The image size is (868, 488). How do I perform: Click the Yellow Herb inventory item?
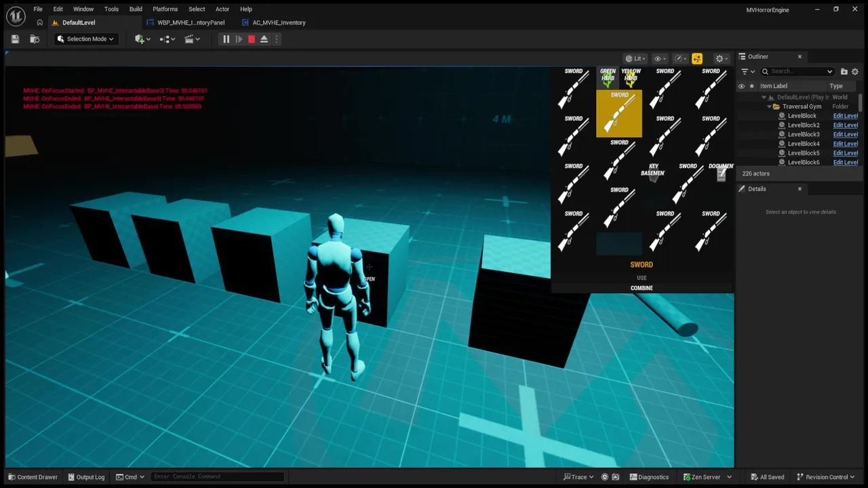[x=631, y=78]
